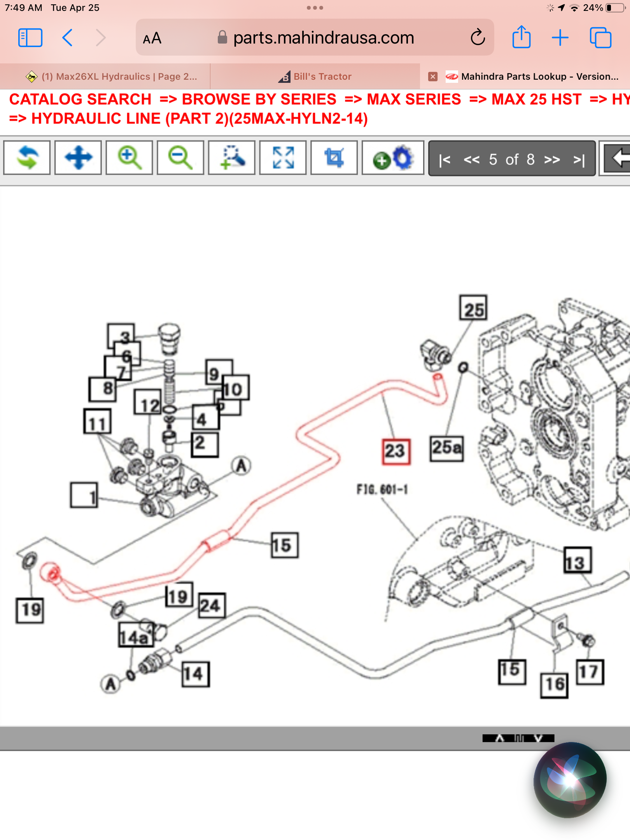
Task: Jump to the first diagram page
Action: click(444, 159)
